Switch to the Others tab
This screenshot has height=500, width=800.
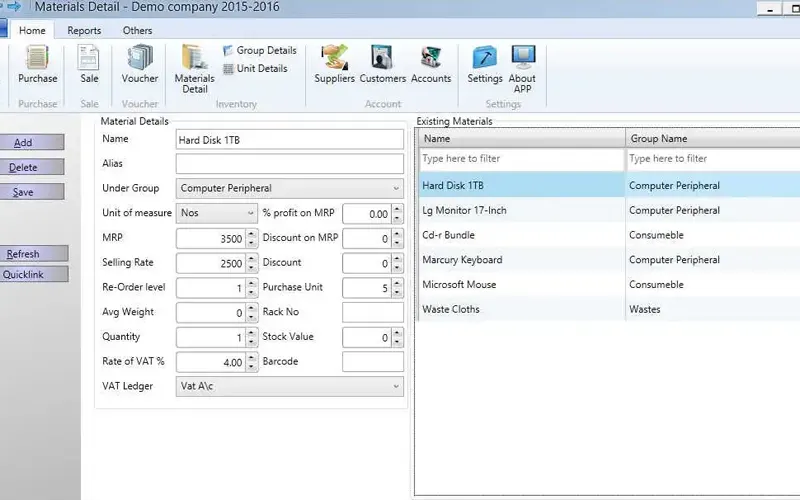click(x=137, y=31)
